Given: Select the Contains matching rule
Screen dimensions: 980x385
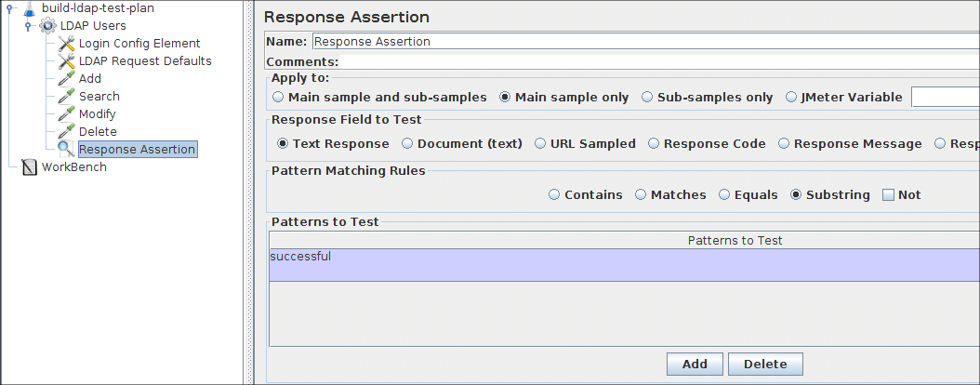Looking at the screenshot, I should (555, 195).
